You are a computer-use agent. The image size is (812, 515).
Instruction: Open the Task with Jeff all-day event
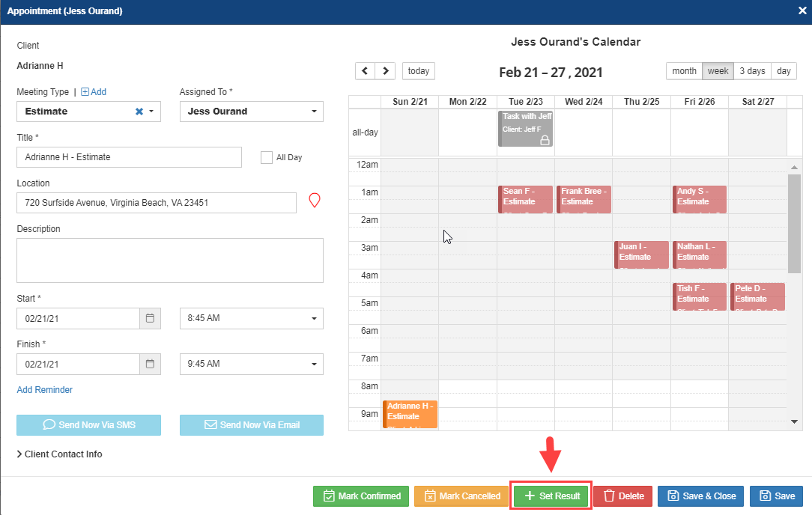525,128
